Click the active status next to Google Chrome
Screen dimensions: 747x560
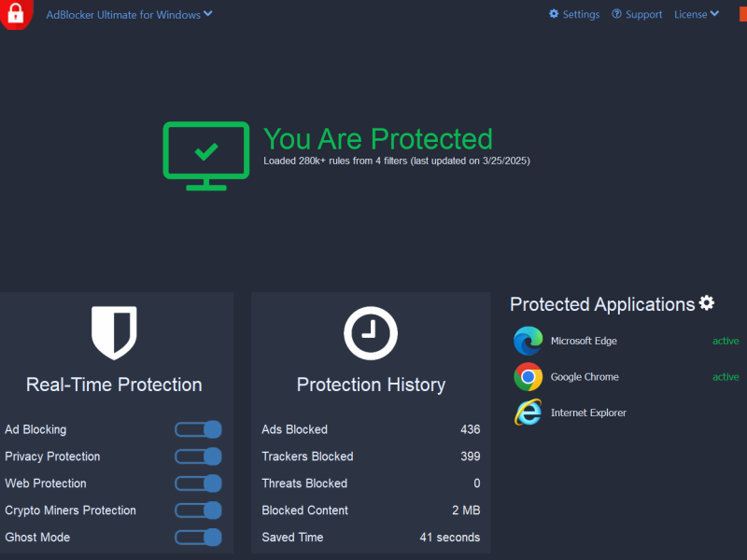[x=726, y=377]
